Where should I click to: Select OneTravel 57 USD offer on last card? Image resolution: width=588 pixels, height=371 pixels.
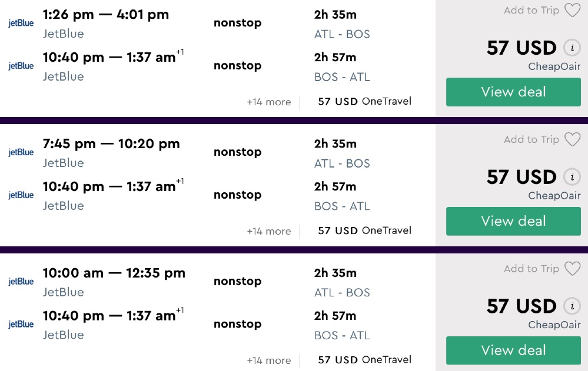coord(364,360)
